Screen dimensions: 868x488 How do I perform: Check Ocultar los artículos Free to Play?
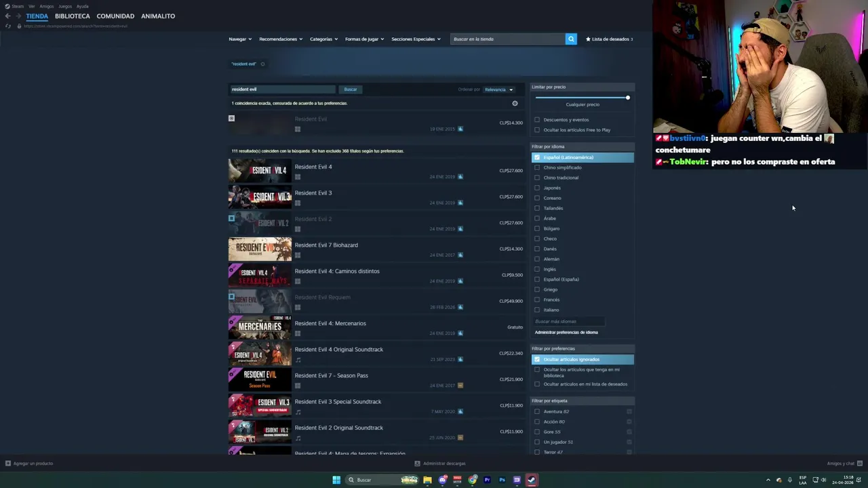click(537, 130)
